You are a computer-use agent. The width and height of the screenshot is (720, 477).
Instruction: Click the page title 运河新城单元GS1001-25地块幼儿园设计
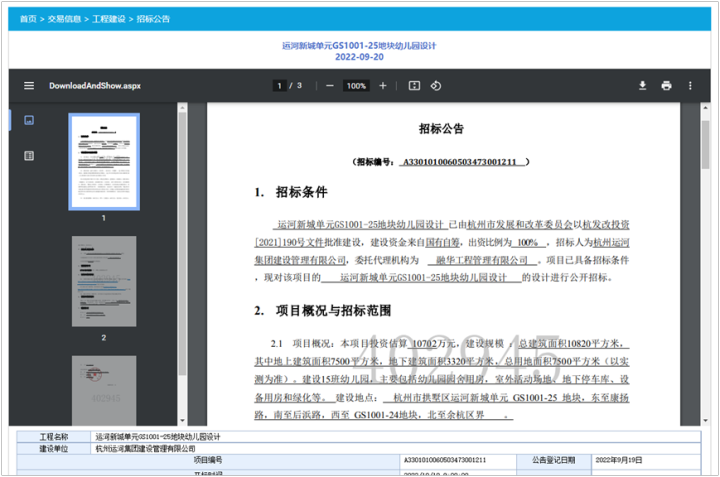coord(359,45)
